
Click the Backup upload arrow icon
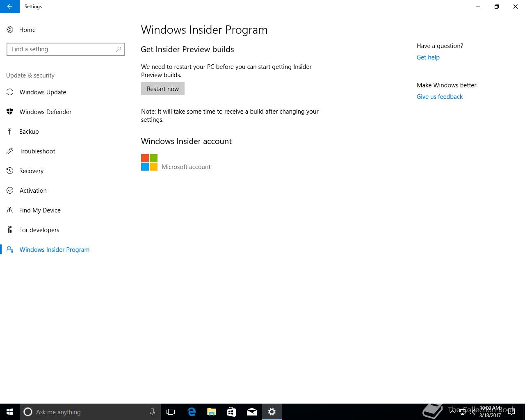point(10,131)
